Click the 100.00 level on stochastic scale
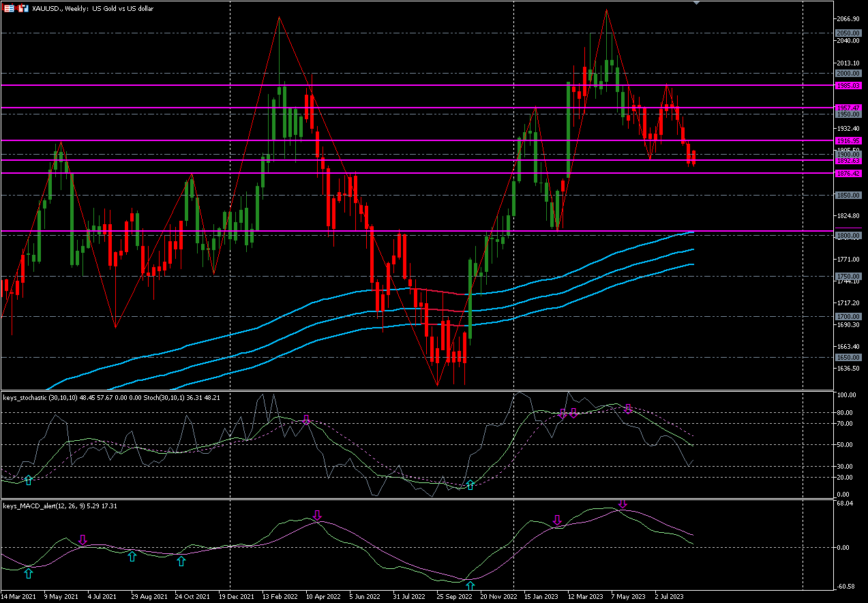The height and width of the screenshot is (603, 868). coord(847,395)
